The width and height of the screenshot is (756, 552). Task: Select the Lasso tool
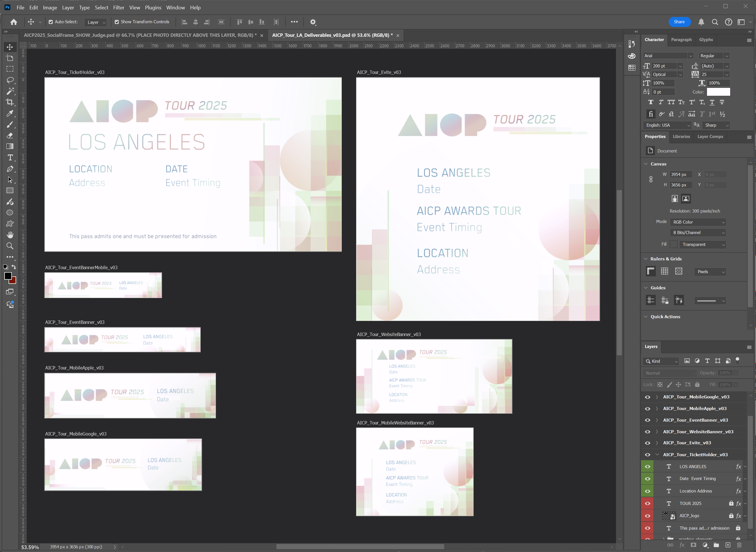point(10,80)
